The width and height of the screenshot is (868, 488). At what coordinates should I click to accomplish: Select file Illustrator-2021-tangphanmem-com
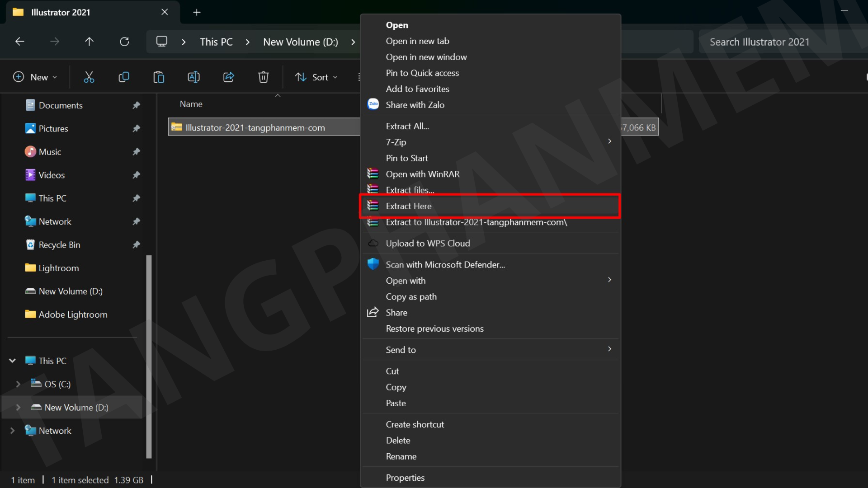coord(255,127)
